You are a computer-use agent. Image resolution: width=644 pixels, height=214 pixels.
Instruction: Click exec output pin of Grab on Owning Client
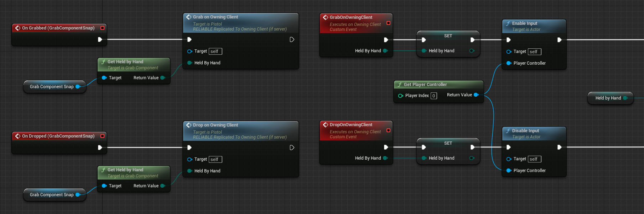[x=292, y=39]
